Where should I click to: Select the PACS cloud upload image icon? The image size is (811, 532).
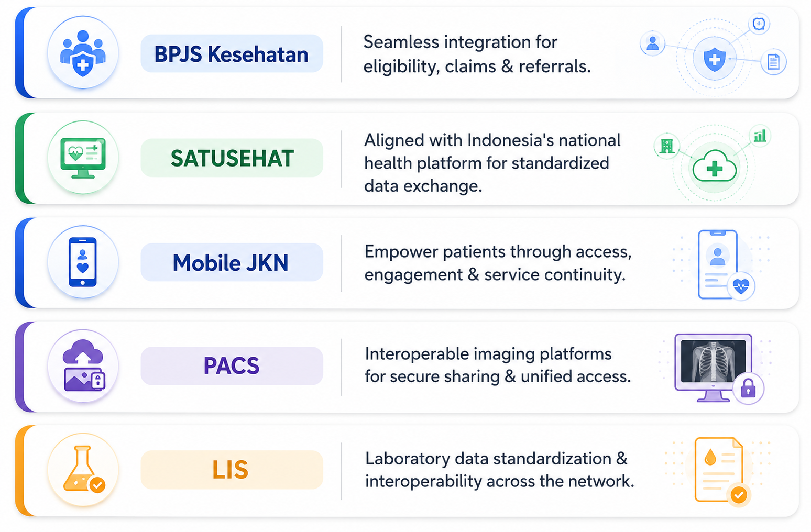pos(83,366)
